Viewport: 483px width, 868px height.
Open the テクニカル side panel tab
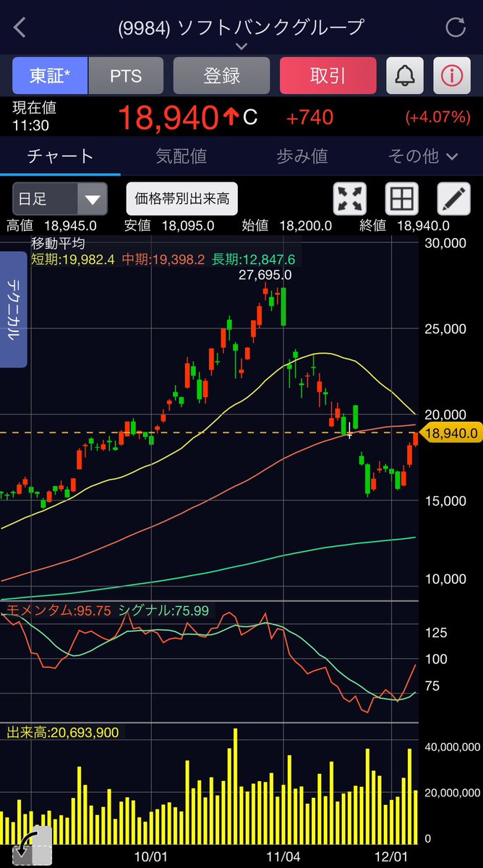(x=14, y=310)
